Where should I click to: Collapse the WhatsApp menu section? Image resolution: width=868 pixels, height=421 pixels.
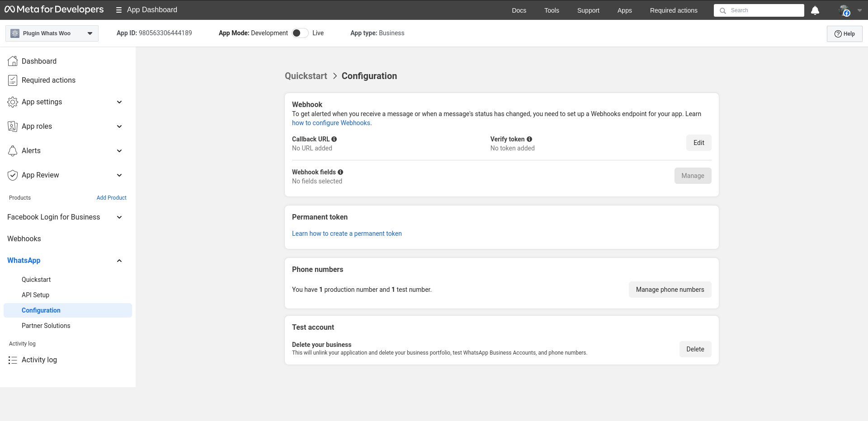coord(119,261)
